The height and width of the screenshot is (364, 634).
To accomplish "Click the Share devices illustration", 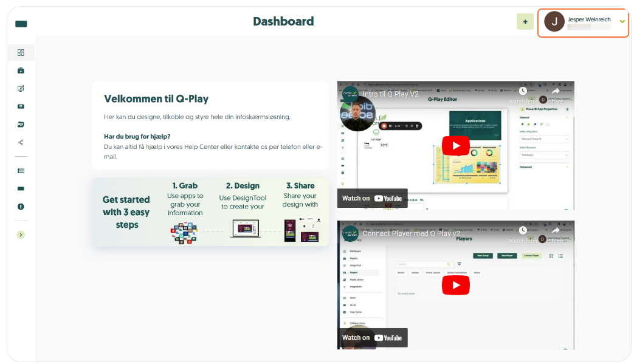I will tap(302, 230).
